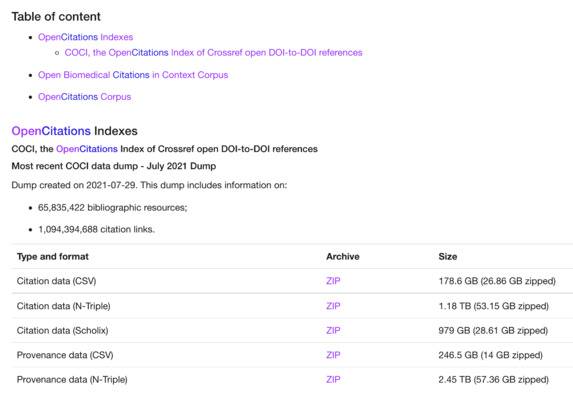Download Citation data (Scholix) ZIP archive

[x=333, y=330]
